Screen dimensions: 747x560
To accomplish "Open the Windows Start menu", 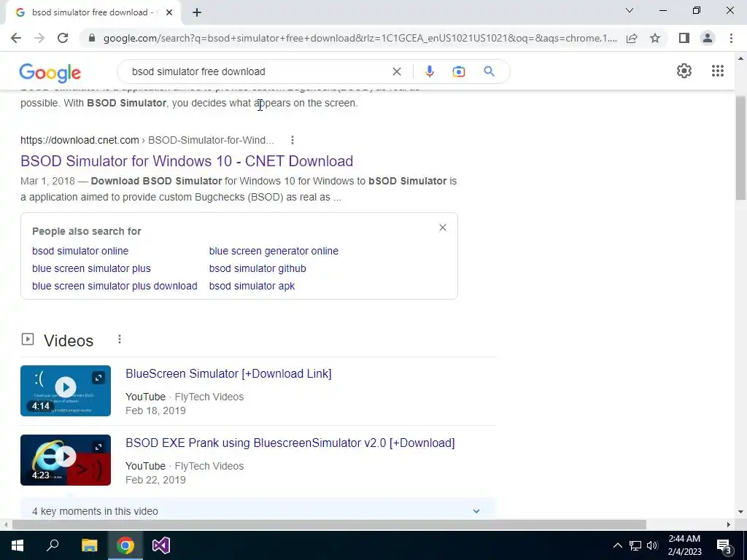I will pos(18,545).
